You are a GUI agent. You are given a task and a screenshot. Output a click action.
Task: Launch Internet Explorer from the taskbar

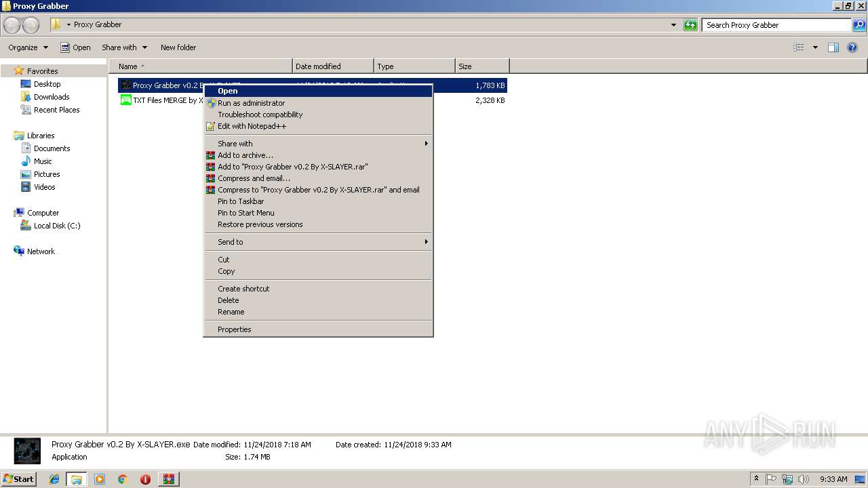54,479
